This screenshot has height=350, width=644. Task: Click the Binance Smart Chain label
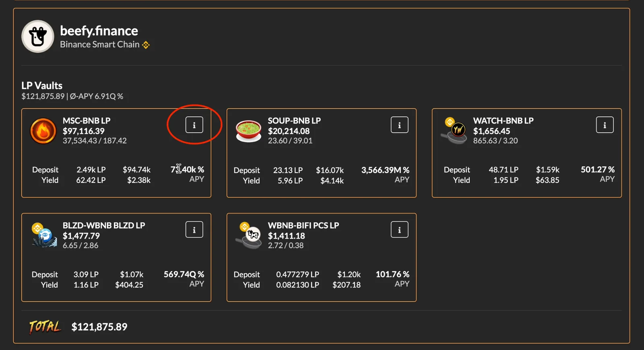(x=100, y=44)
